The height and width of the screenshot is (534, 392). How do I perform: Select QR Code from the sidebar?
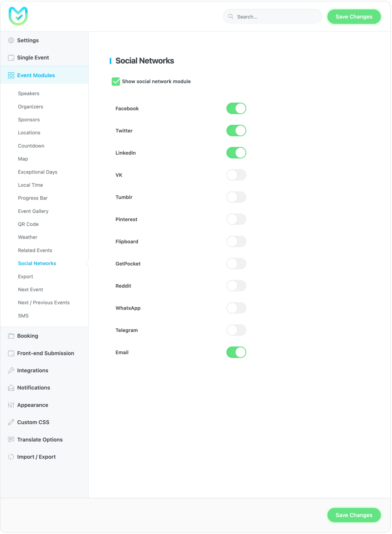28,224
